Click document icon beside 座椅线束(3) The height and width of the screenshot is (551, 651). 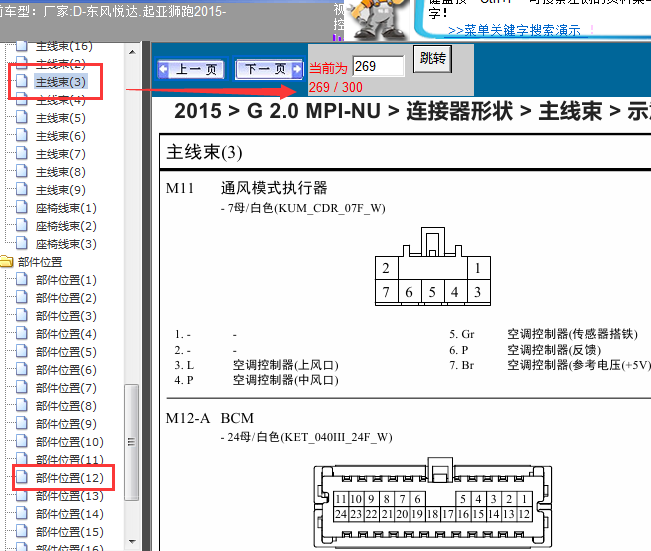pos(22,243)
